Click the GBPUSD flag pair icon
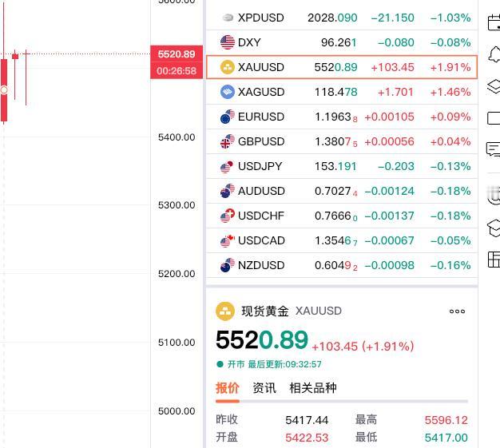 coord(228,141)
